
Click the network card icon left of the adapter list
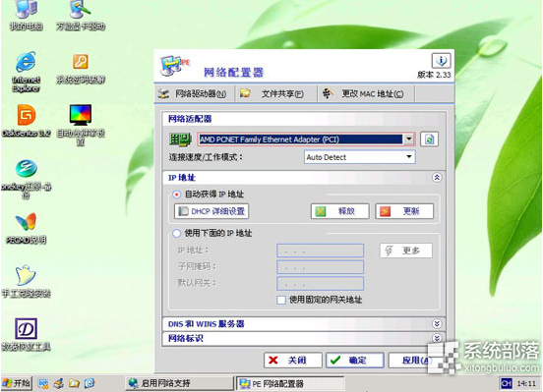point(180,140)
